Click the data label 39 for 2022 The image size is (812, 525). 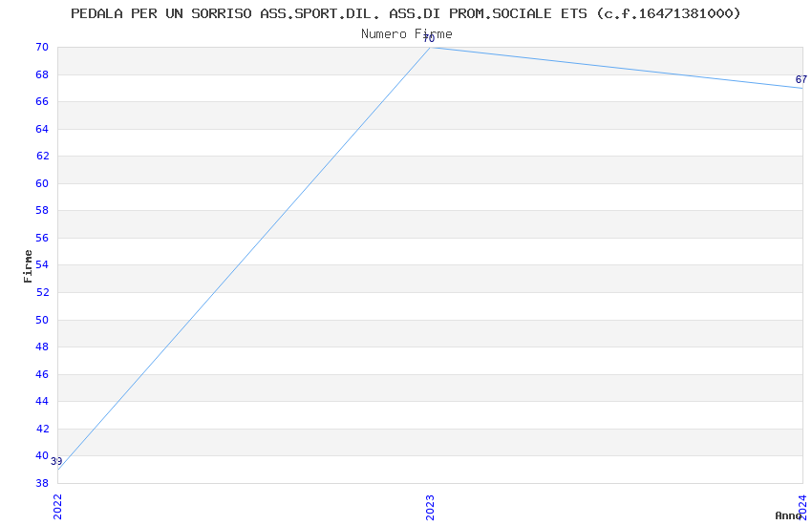tap(56, 461)
